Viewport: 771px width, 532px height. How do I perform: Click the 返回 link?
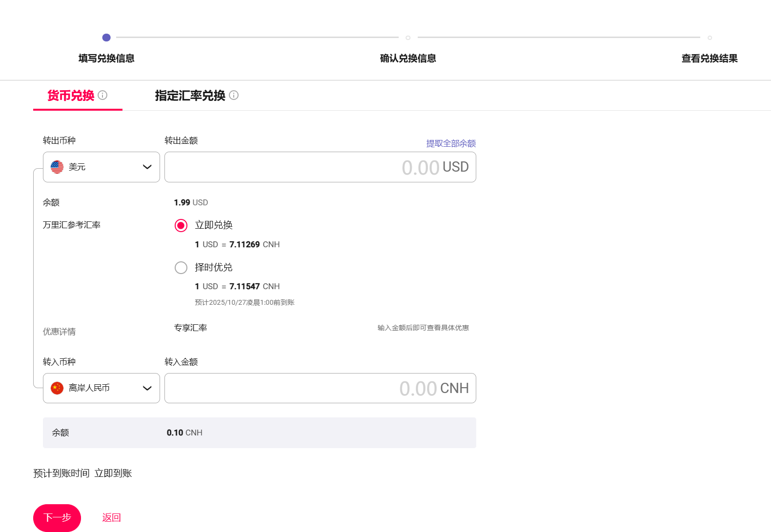click(111, 517)
